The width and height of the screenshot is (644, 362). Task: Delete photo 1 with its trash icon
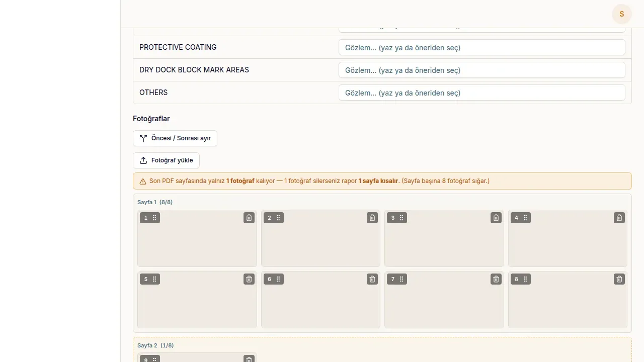[x=249, y=218]
